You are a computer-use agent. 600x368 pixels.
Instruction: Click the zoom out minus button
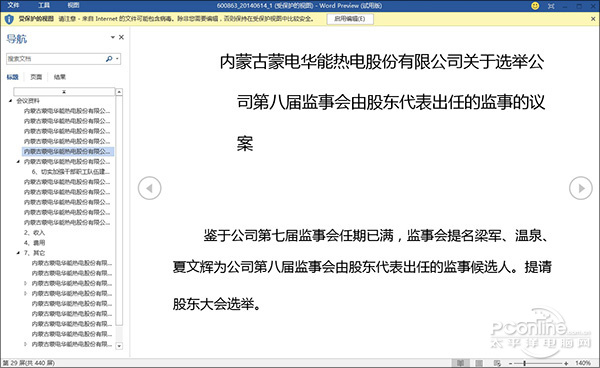(510, 363)
